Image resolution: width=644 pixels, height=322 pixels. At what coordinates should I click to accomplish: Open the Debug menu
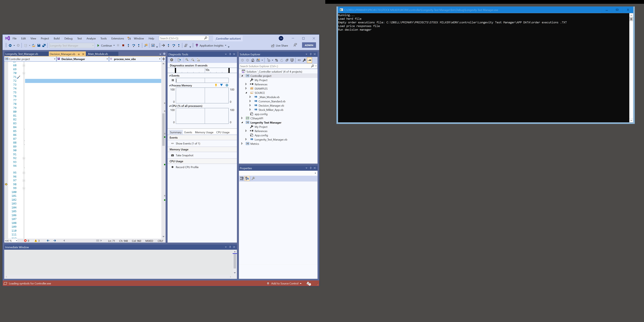coord(68,39)
